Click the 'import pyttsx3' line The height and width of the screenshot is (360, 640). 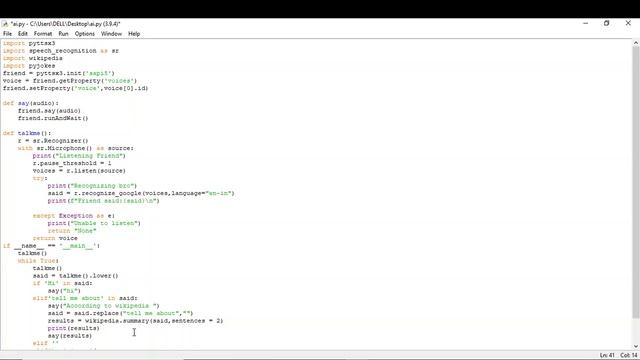(x=29, y=43)
